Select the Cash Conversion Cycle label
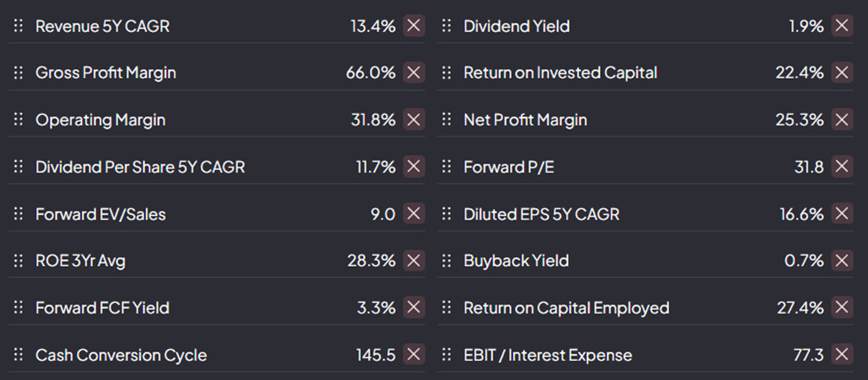This screenshot has height=380, width=868. click(x=121, y=355)
